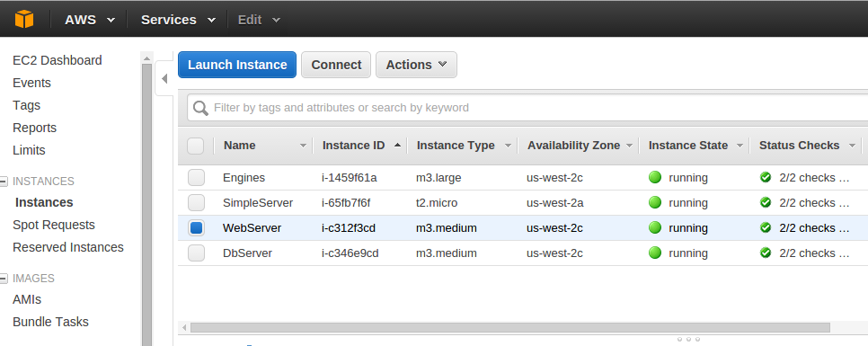Screen dimensions: 868x346
Task: Open the AWS dropdown menu
Action: click(x=90, y=20)
